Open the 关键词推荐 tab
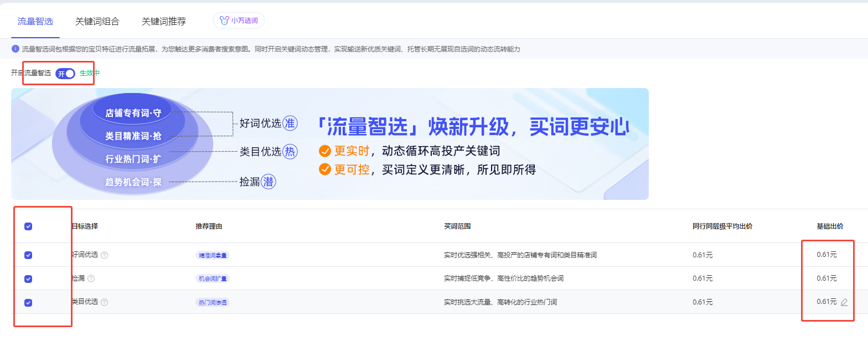Screen dimensions: 868x341 tap(164, 22)
